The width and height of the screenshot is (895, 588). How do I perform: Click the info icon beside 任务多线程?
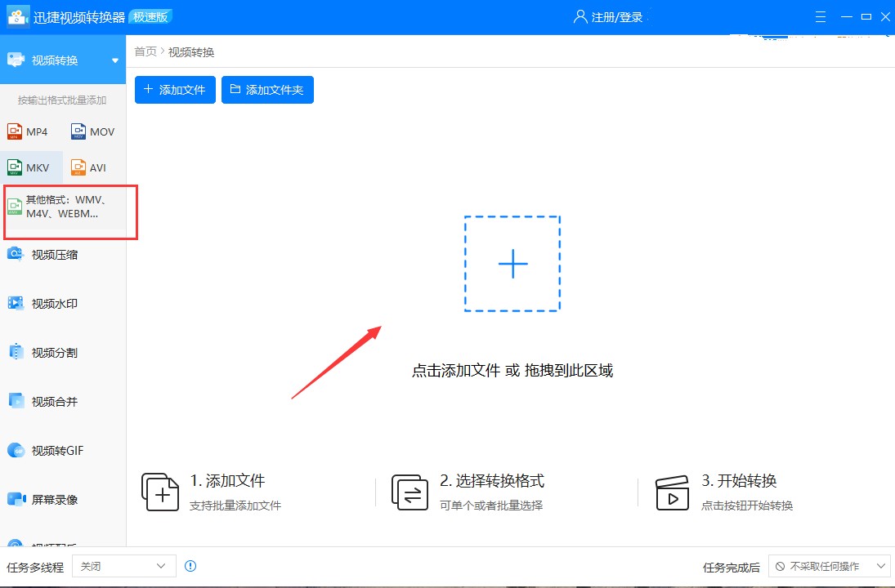[x=190, y=565]
